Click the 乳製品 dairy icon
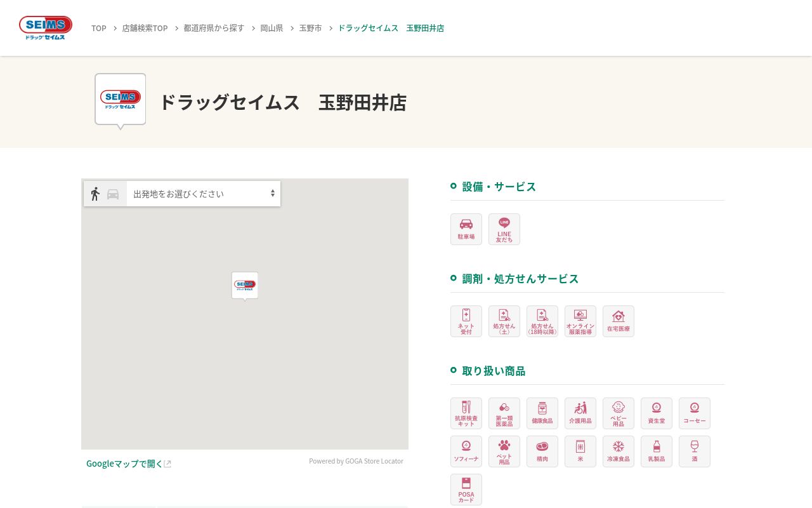 657,451
